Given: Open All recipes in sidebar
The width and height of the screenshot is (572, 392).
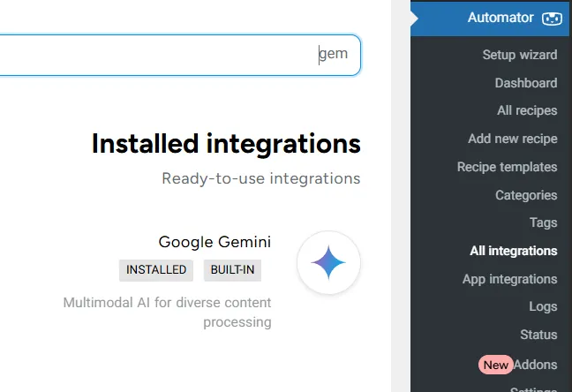Looking at the screenshot, I should 527,111.
